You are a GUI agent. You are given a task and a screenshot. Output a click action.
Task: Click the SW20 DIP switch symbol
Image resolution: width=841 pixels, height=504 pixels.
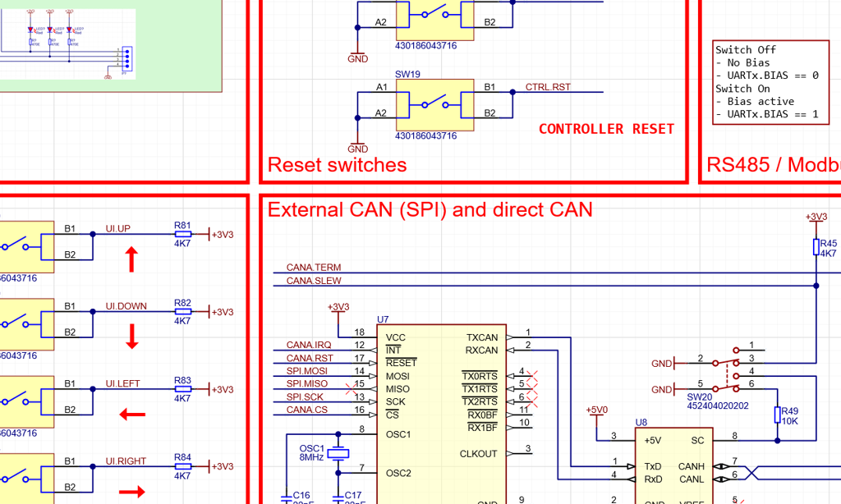click(x=724, y=374)
